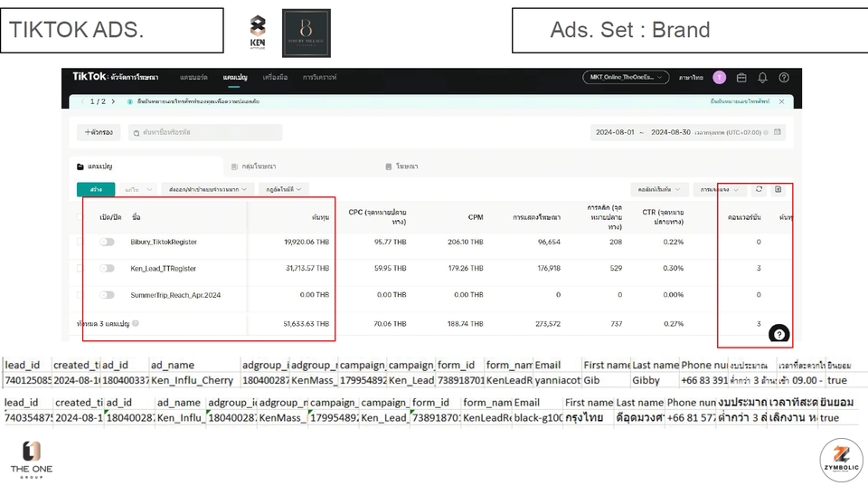The image size is (868, 486).
Task: Sort by the CTR column header
Action: tap(663, 216)
